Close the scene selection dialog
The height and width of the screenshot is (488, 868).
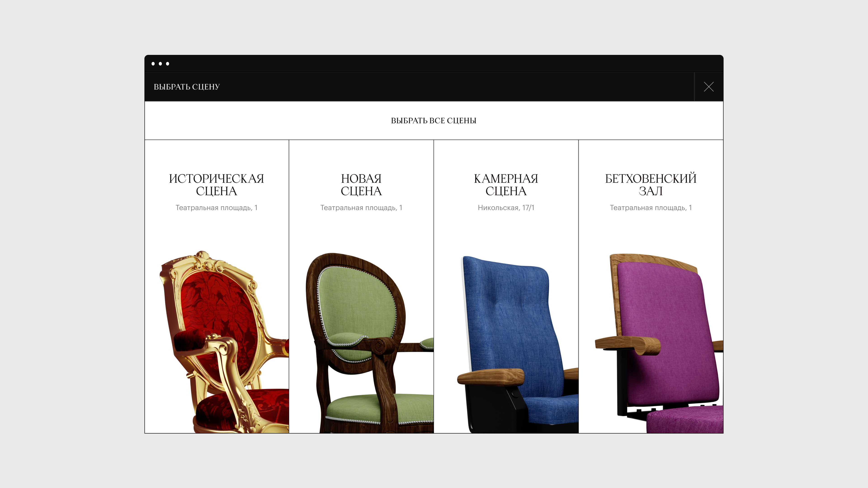pyautogui.click(x=709, y=87)
